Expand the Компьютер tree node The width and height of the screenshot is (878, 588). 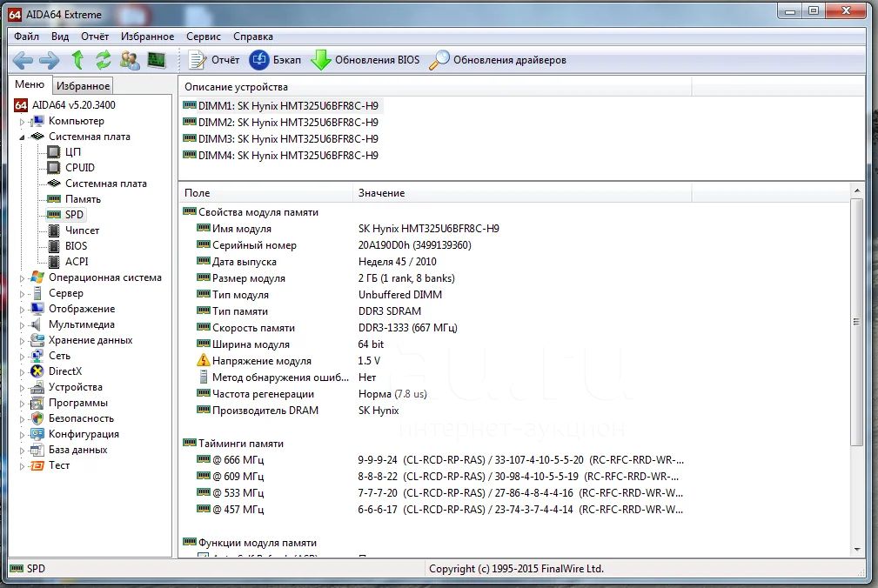22,122
